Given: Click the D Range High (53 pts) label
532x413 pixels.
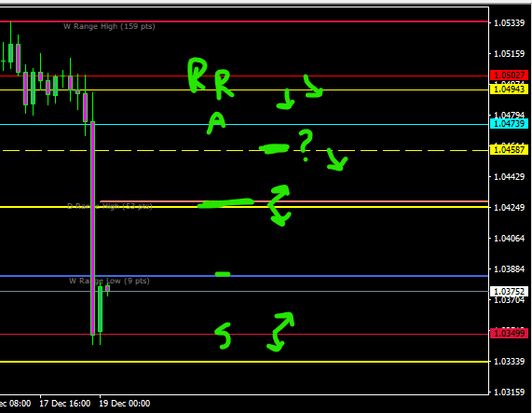Looking at the screenshot, I should (x=110, y=206).
